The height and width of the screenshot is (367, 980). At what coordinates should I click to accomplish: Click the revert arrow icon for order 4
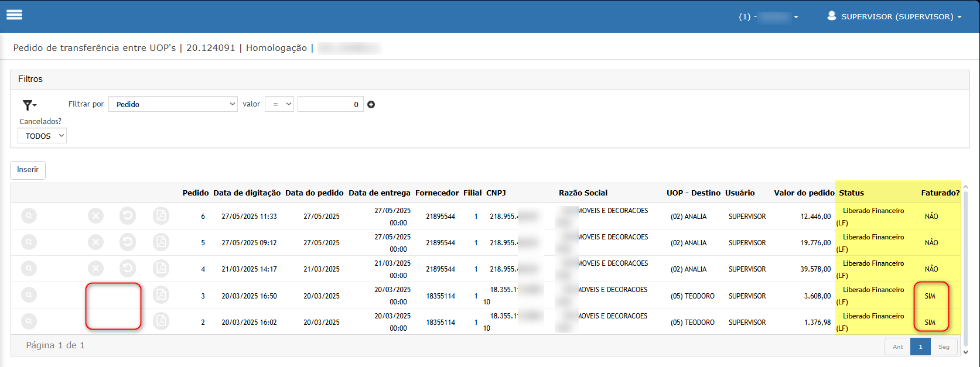128,269
